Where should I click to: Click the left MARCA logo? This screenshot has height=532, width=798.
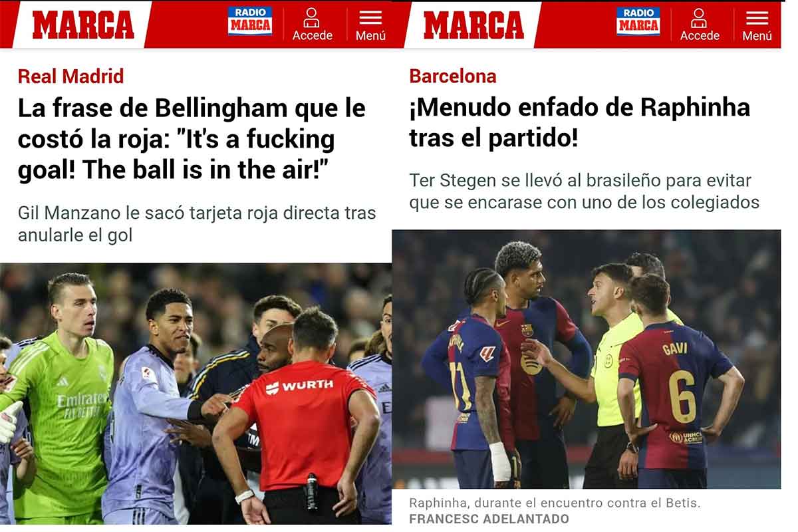coord(83,25)
